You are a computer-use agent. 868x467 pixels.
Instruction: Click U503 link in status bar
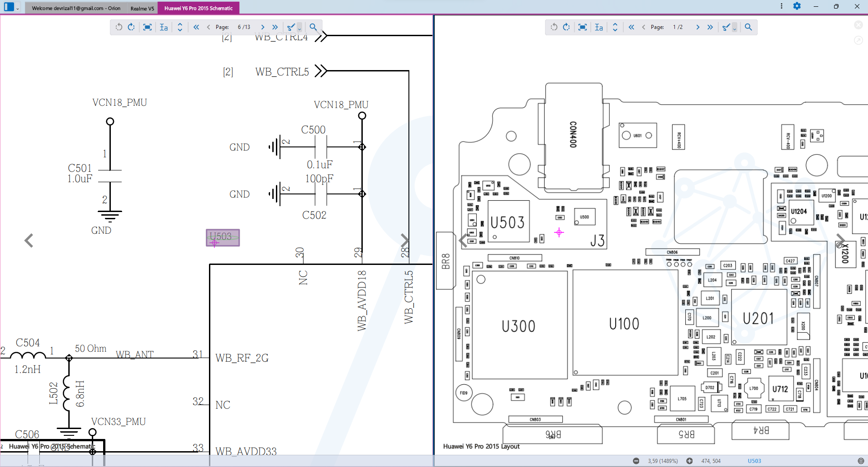point(754,461)
